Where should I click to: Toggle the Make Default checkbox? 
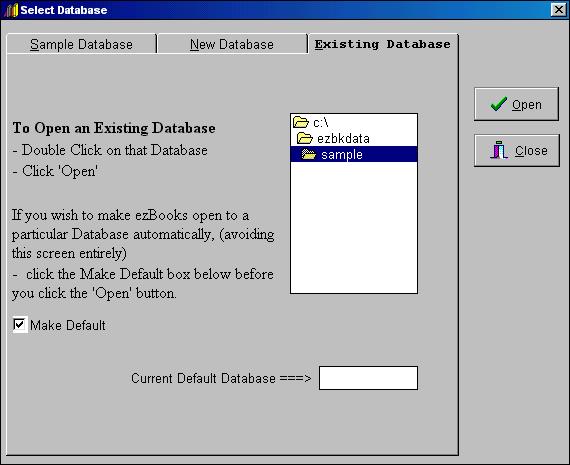coord(19,325)
